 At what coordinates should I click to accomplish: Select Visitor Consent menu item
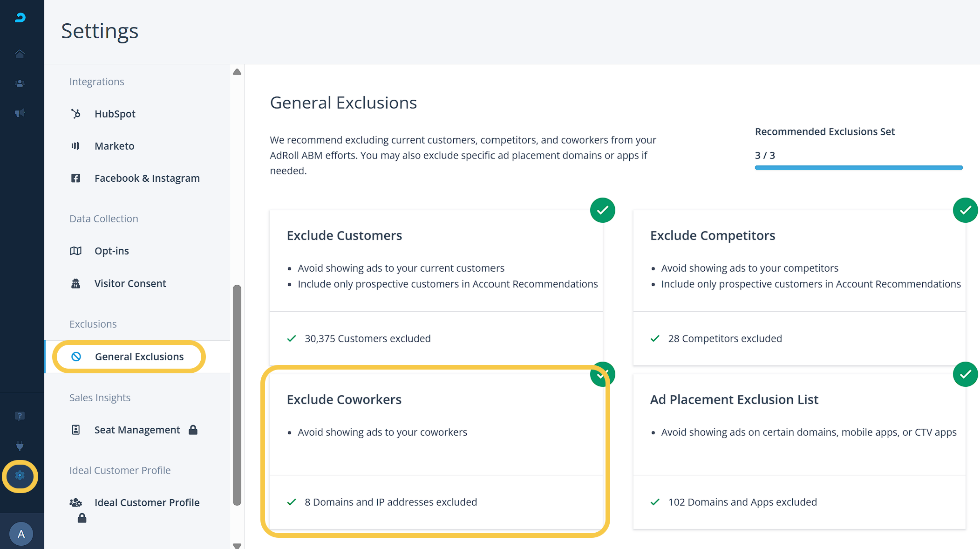tap(130, 283)
